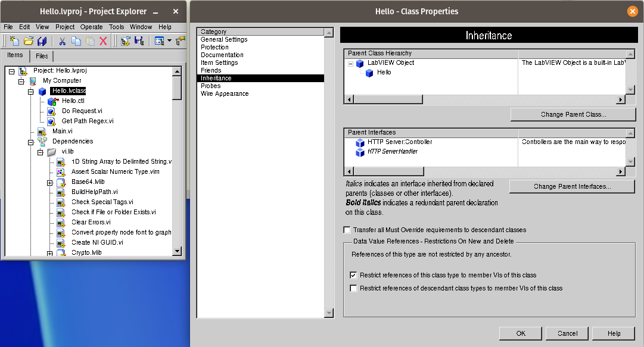
Task: Click the Change Parent Class button
Action: click(x=573, y=114)
